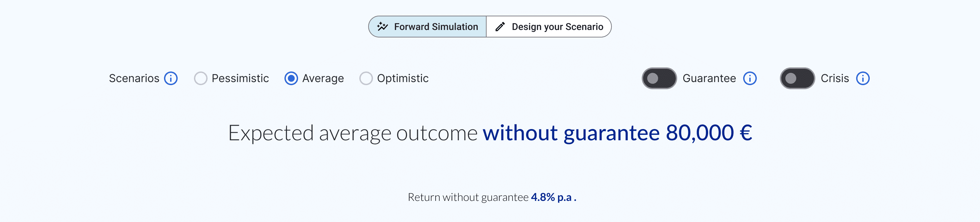Select the Pessimistic radio button

pos(200,78)
